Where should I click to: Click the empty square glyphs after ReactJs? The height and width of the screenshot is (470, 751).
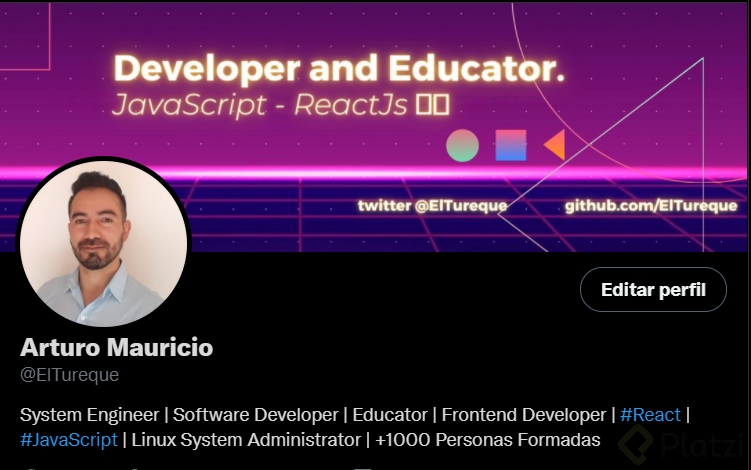point(432,105)
